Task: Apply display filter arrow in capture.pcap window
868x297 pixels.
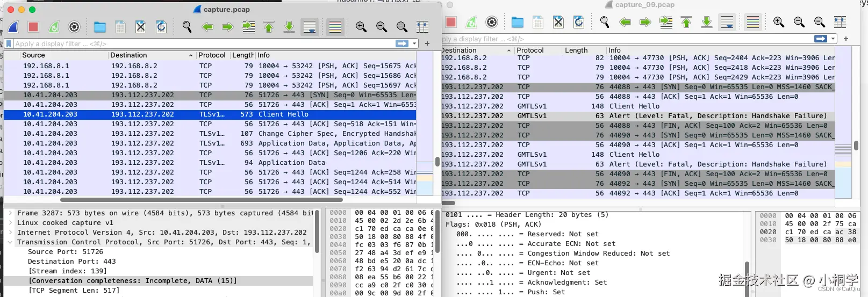Action: tap(402, 44)
